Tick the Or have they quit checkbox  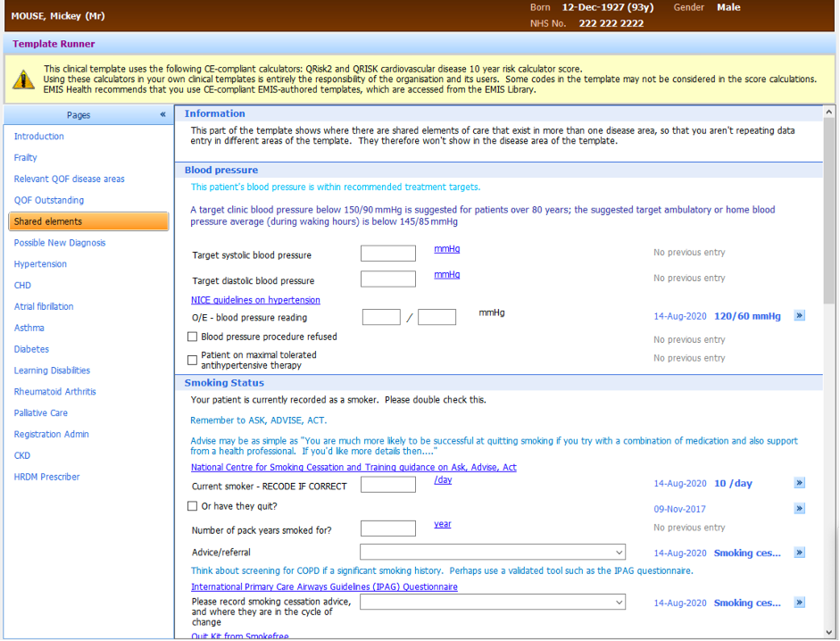point(192,505)
